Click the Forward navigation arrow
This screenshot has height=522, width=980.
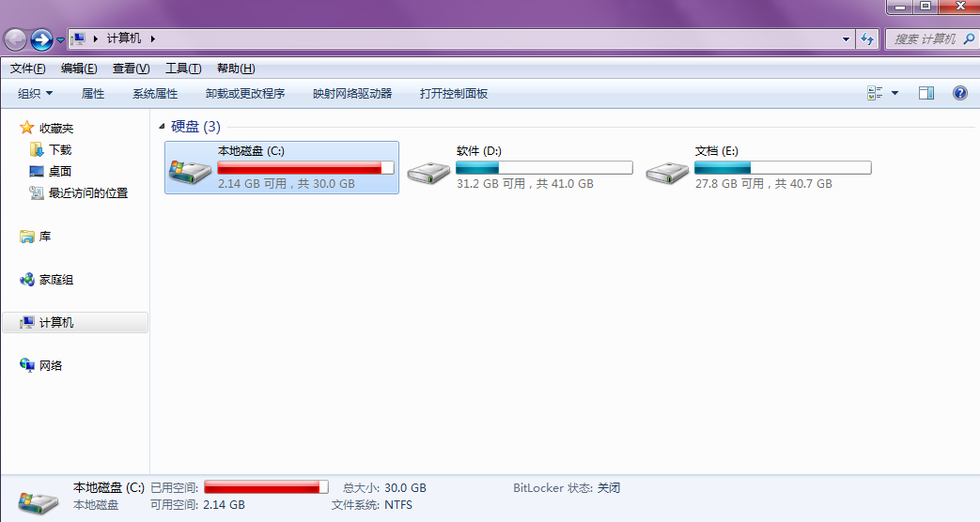pyautogui.click(x=42, y=40)
